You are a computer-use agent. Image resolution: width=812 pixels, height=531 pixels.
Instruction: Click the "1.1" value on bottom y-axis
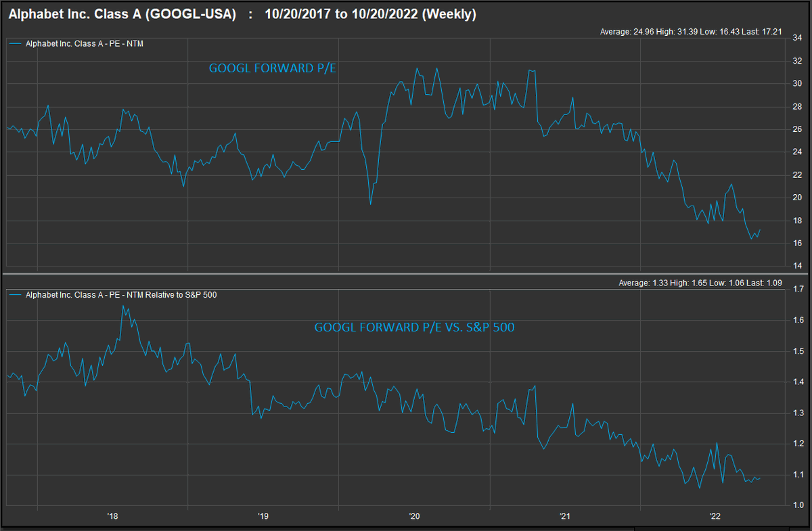pyautogui.click(x=798, y=475)
